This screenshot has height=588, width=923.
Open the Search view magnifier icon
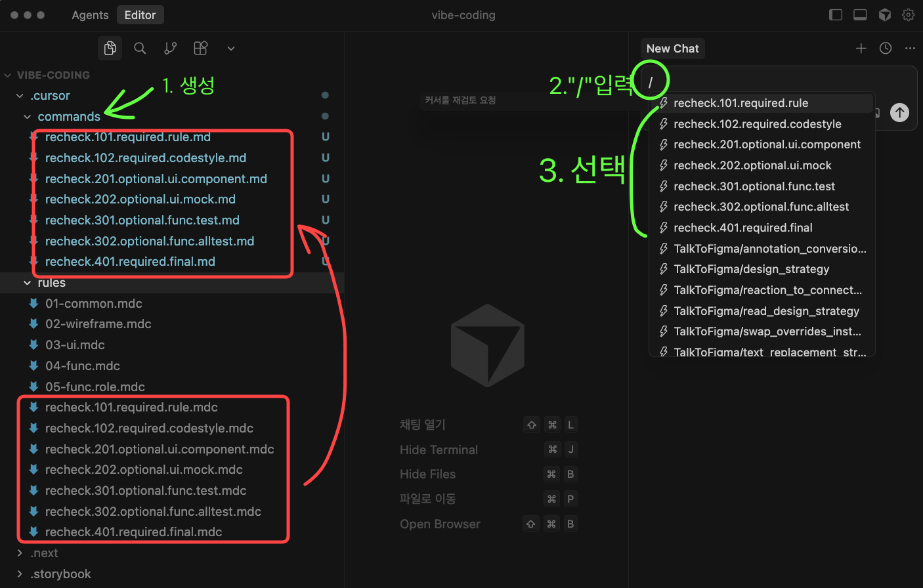[140, 48]
